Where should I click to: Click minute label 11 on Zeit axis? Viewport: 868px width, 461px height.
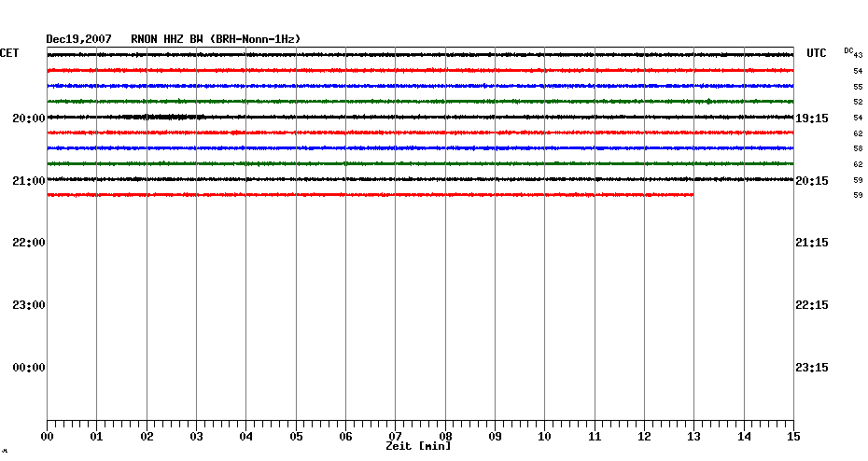(x=595, y=437)
